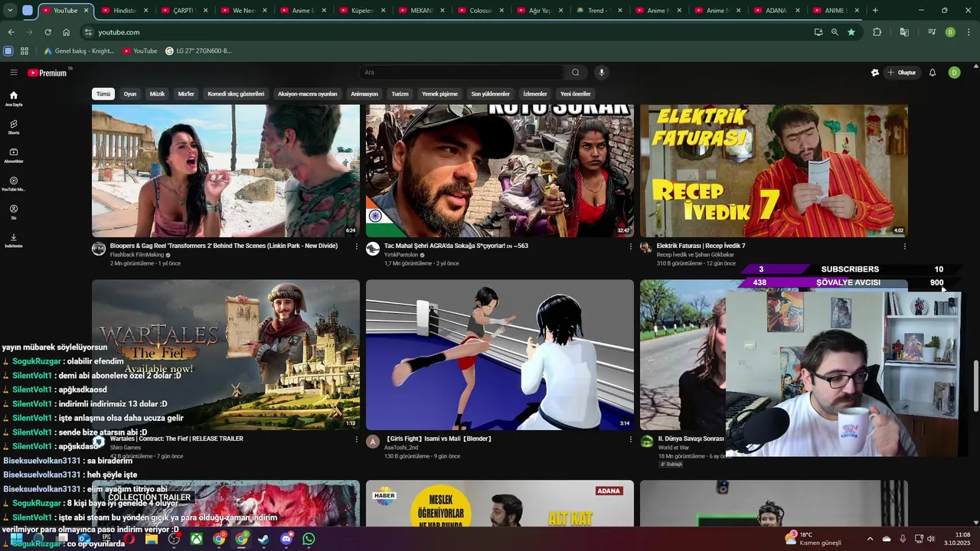The image size is (980, 551).
Task: Select the Oyun filter chip
Action: click(x=130, y=94)
